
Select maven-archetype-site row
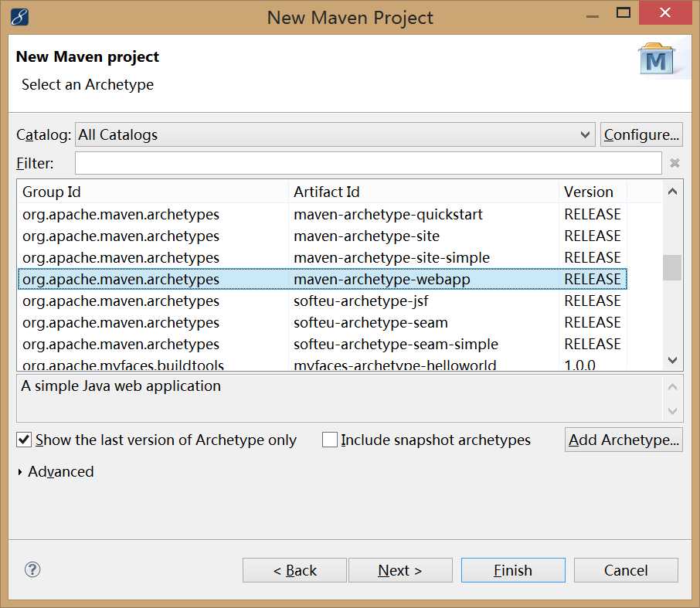322,236
